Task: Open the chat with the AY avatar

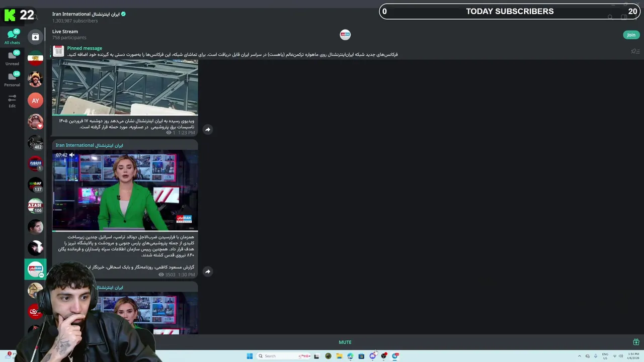Action: [x=35, y=101]
